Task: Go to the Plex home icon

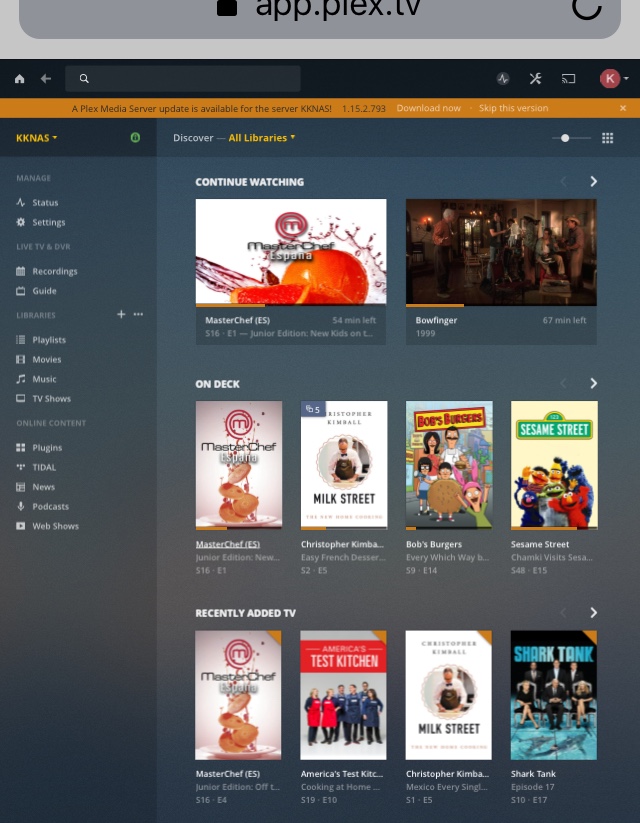Action: point(19,79)
